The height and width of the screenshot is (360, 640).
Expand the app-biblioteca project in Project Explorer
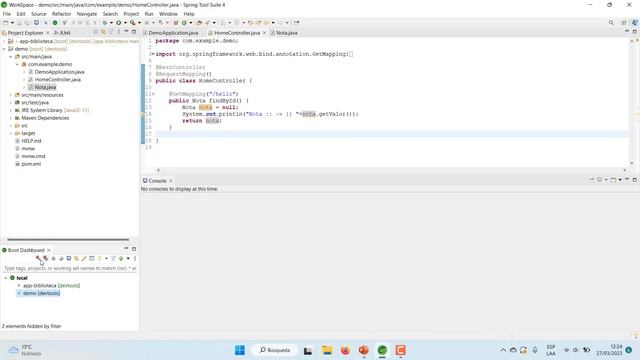point(4,41)
